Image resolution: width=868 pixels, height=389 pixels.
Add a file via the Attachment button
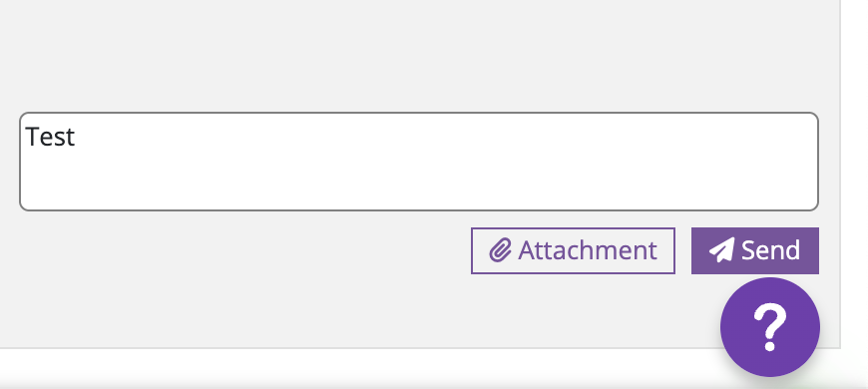(573, 250)
